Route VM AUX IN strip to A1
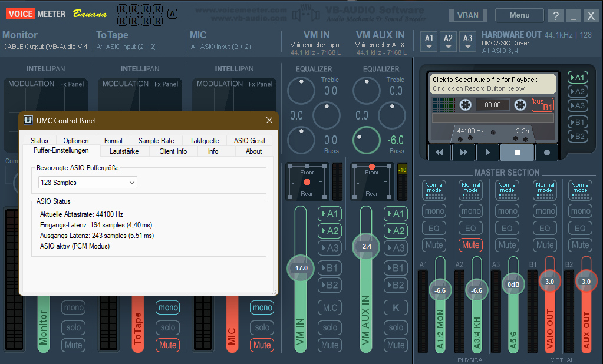The height and width of the screenshot is (364, 603). (x=396, y=214)
